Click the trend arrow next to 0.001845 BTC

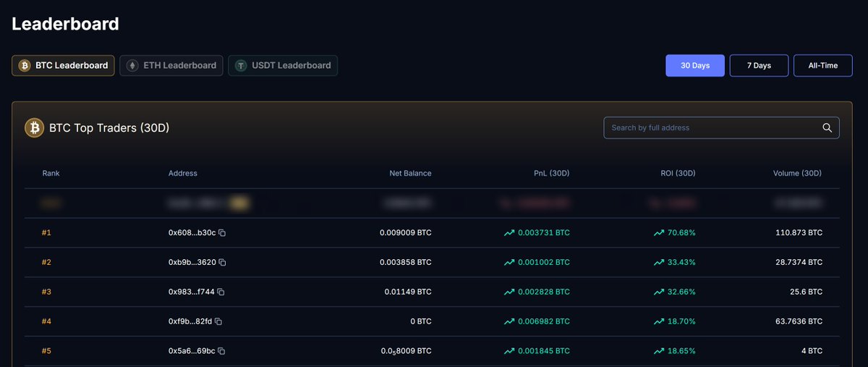pos(509,351)
